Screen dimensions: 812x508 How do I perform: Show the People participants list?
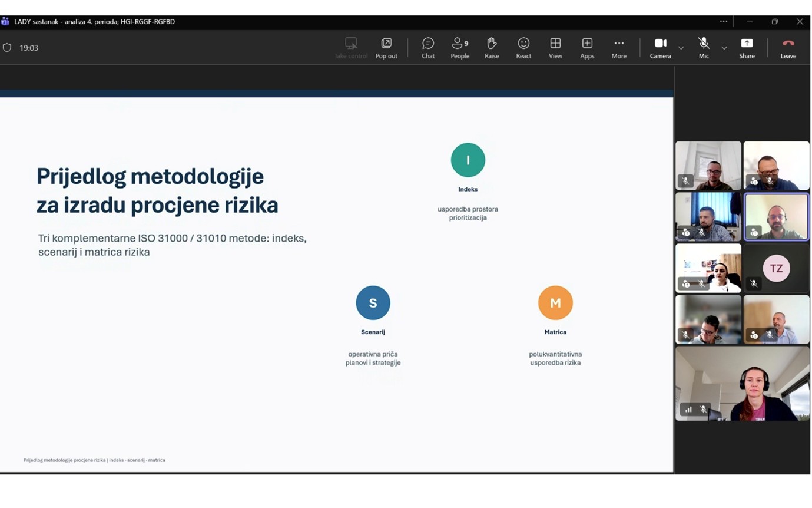[x=460, y=48]
